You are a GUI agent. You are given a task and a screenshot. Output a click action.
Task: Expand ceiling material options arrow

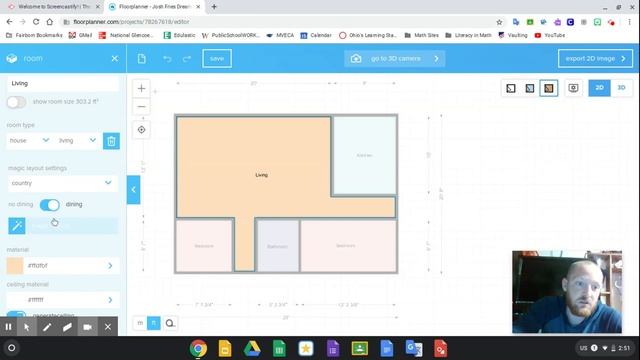110,300
